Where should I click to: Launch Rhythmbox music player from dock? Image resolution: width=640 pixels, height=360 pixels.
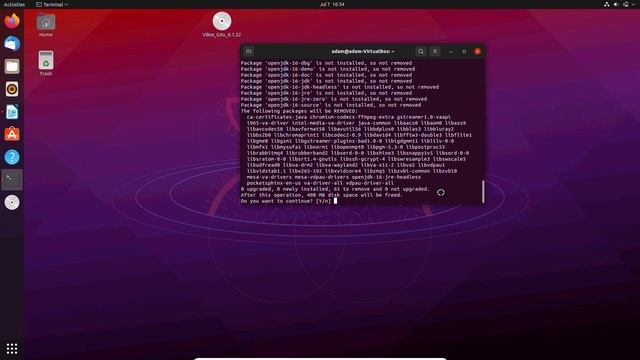(12, 89)
